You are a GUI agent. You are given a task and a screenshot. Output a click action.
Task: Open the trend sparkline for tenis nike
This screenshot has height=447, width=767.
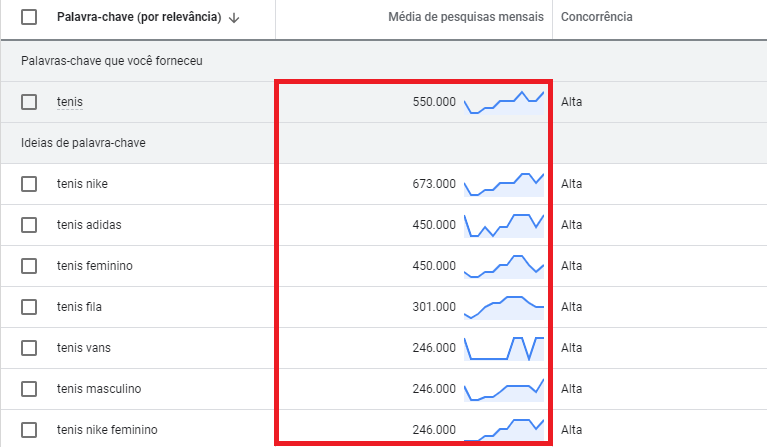(504, 184)
